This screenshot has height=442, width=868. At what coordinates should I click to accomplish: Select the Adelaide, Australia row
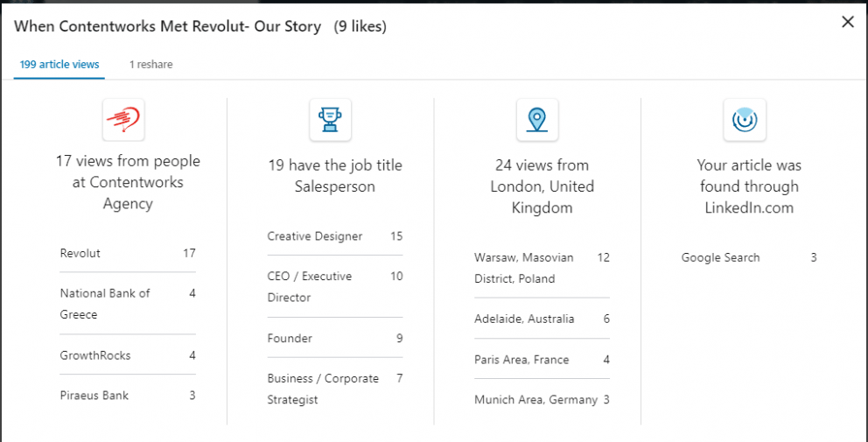[542, 319]
